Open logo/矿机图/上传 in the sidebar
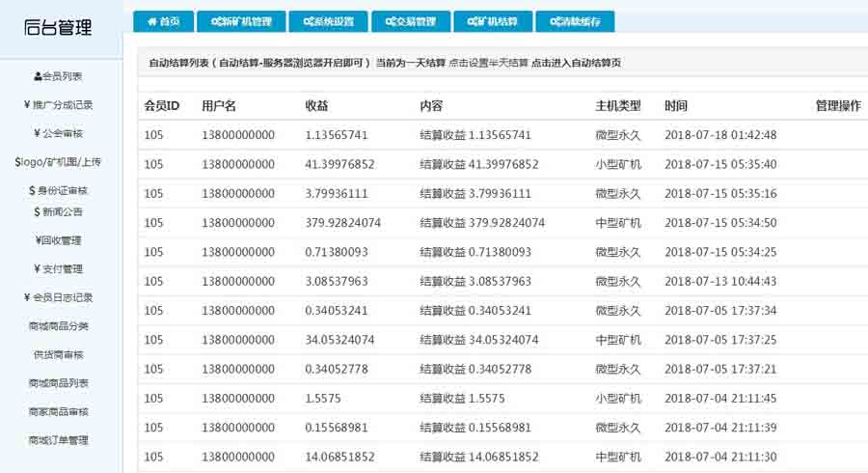Screen dimensions: 868x473 (x=61, y=162)
